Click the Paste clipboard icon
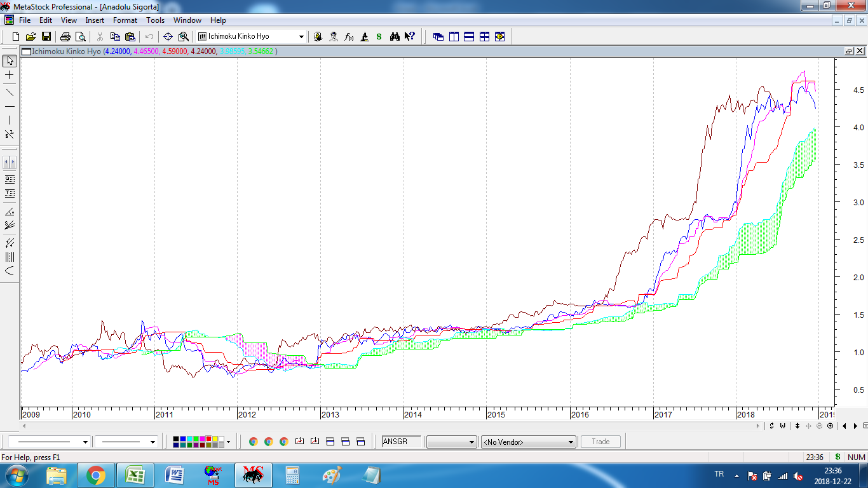The image size is (868, 488). [130, 37]
